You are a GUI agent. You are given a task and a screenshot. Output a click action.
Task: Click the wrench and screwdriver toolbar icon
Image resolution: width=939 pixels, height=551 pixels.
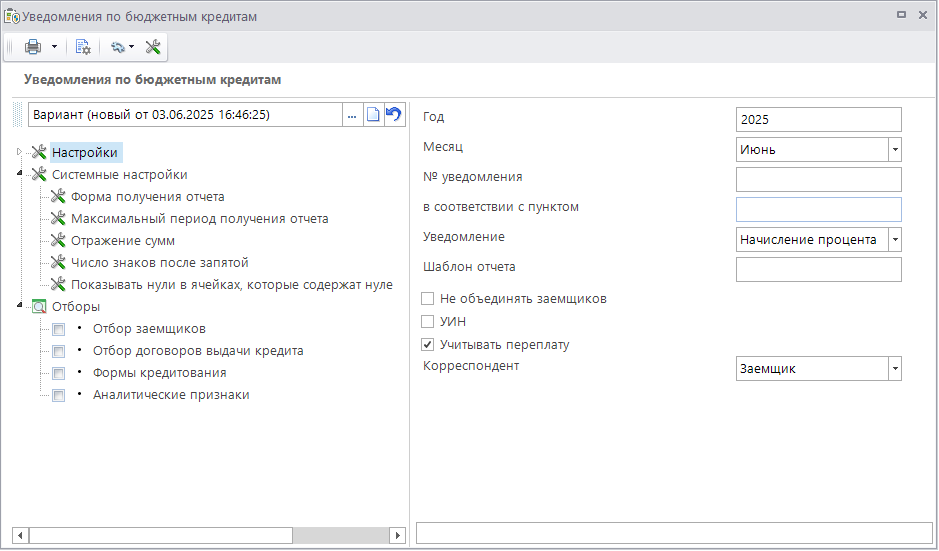tap(153, 47)
